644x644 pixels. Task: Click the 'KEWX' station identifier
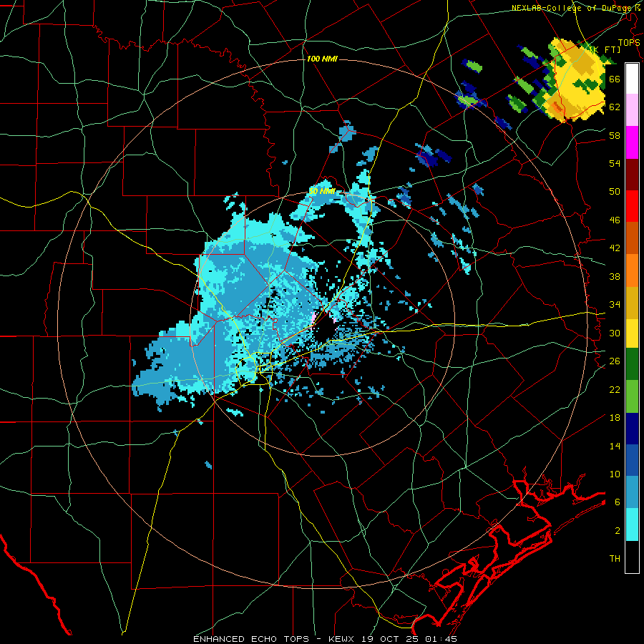(x=343, y=639)
